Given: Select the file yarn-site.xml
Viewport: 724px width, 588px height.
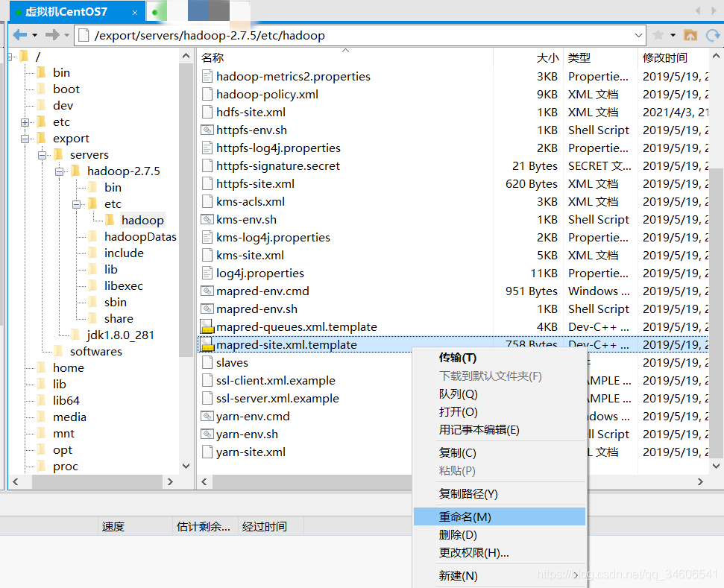Looking at the screenshot, I should click(251, 452).
